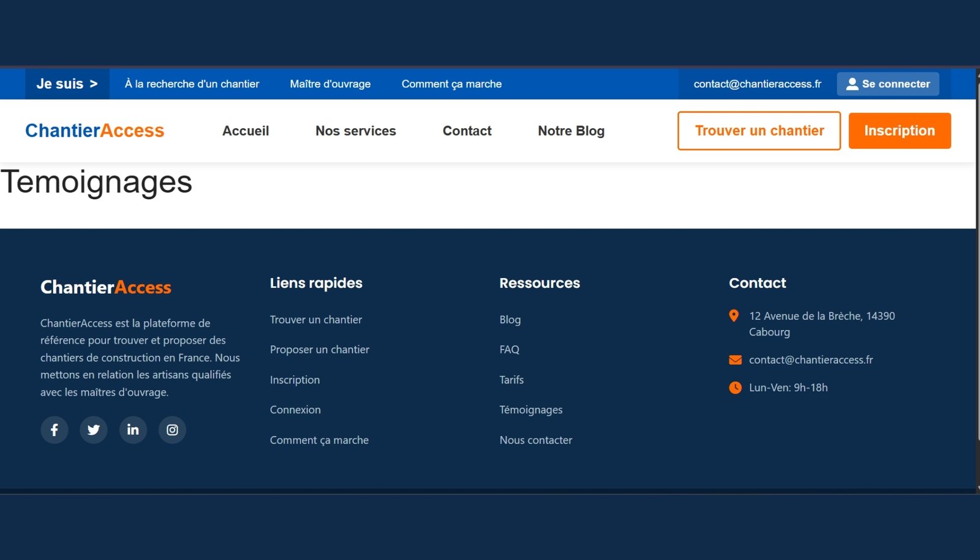Click the footer email contact@chantieraccess.fr
This screenshot has width=980, height=560.
811,360
